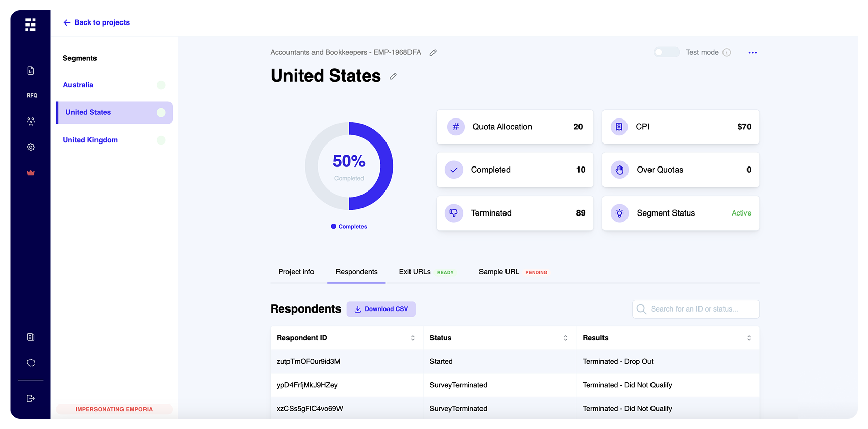Edit United States title pencil icon
868x429 pixels.
point(393,76)
